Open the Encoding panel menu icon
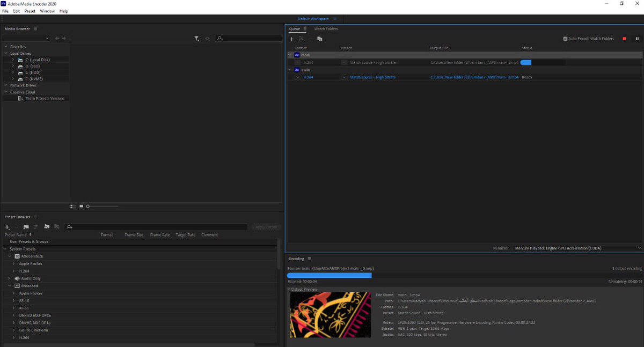Image resolution: width=644 pixels, height=347 pixels. pyautogui.click(x=310, y=259)
